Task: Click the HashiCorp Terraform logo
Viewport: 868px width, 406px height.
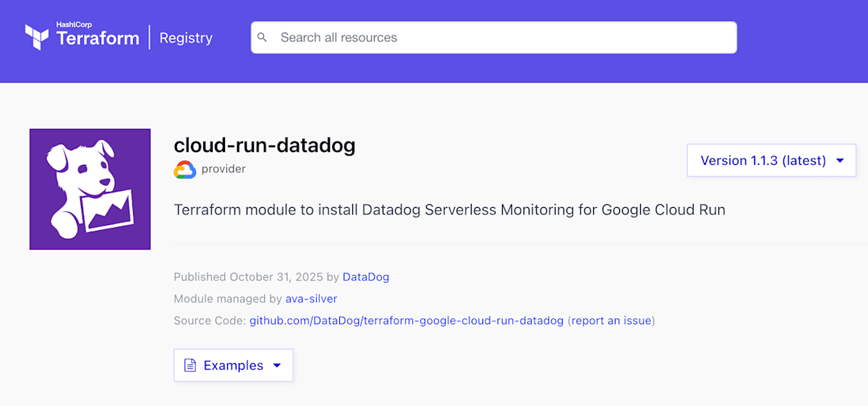Action: click(x=82, y=36)
